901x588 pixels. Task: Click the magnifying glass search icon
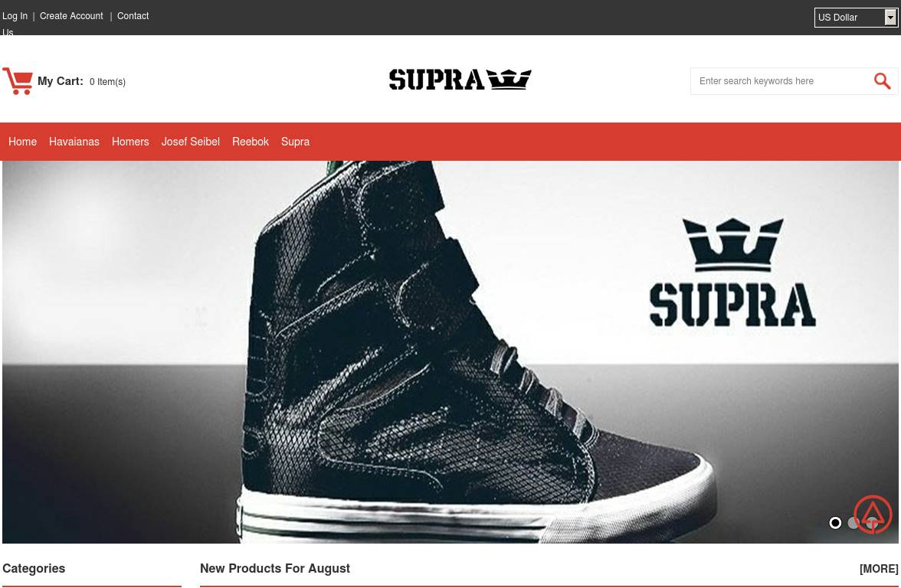coord(882,81)
